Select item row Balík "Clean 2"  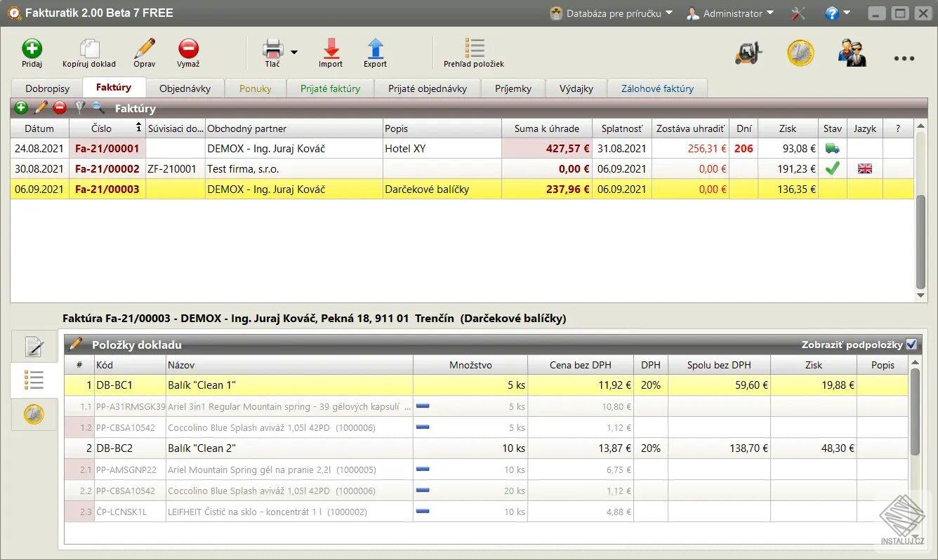click(x=485, y=448)
